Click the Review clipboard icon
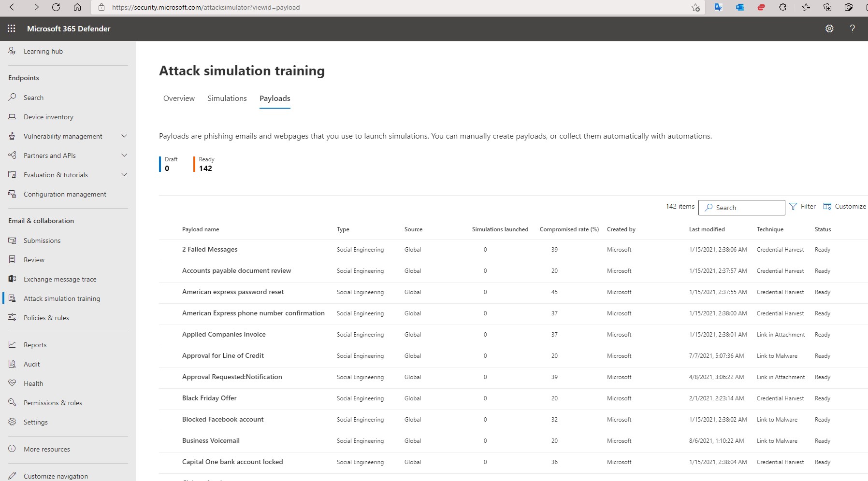The image size is (868, 481). [12, 260]
